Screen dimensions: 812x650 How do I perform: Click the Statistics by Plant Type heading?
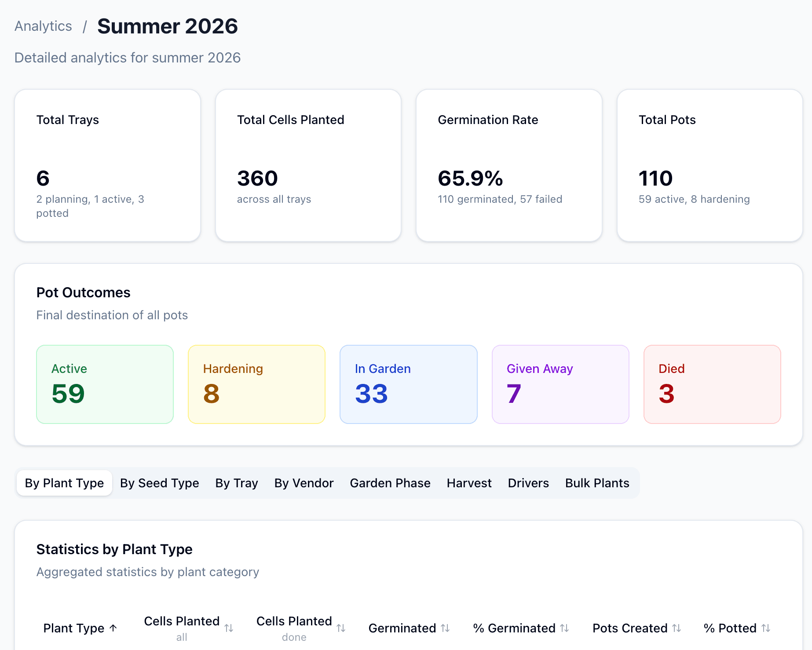(114, 549)
